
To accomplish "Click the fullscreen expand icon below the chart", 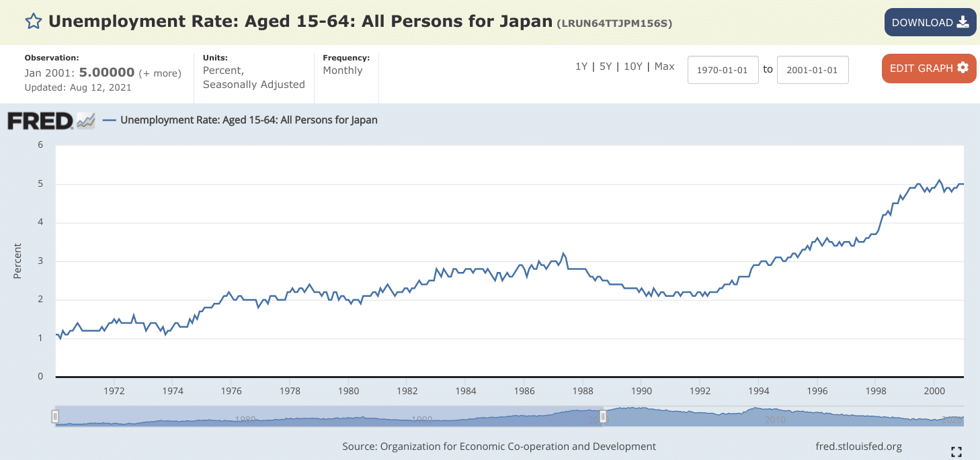I will [x=956, y=451].
